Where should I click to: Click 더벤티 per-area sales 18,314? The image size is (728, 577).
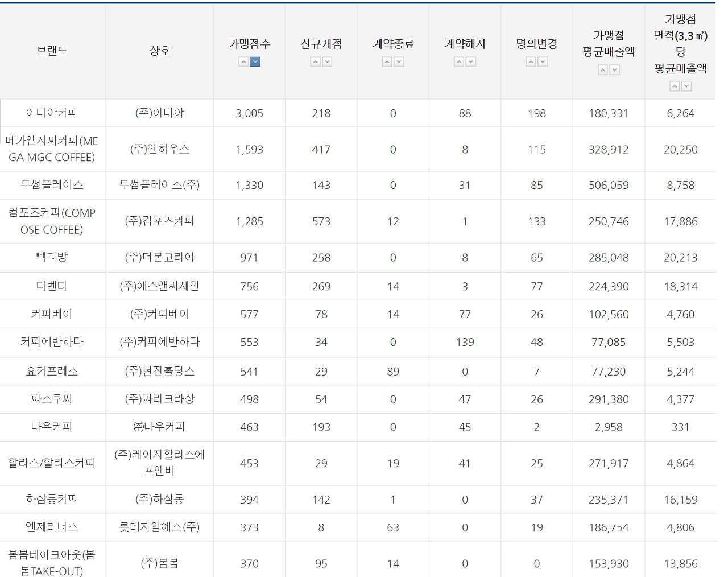pos(681,286)
